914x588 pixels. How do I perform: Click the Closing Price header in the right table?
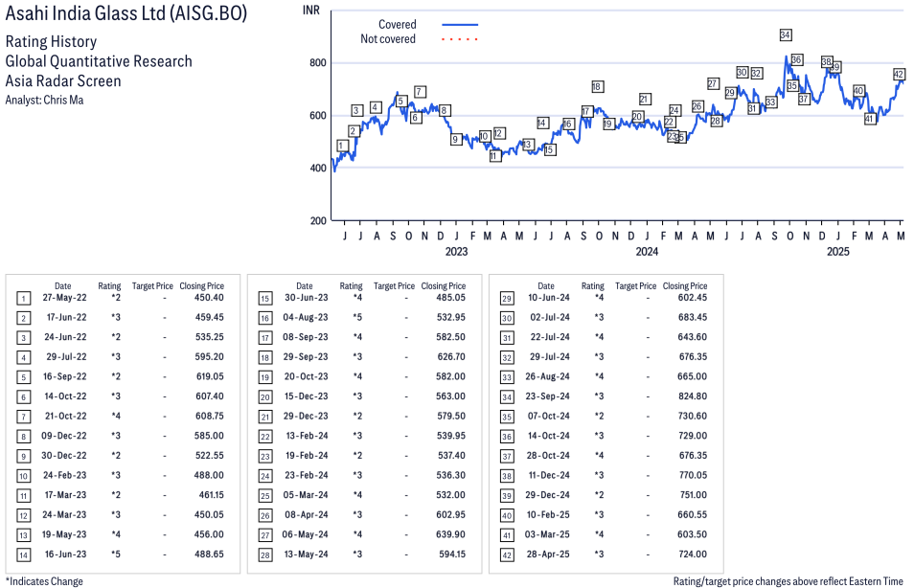click(x=685, y=286)
